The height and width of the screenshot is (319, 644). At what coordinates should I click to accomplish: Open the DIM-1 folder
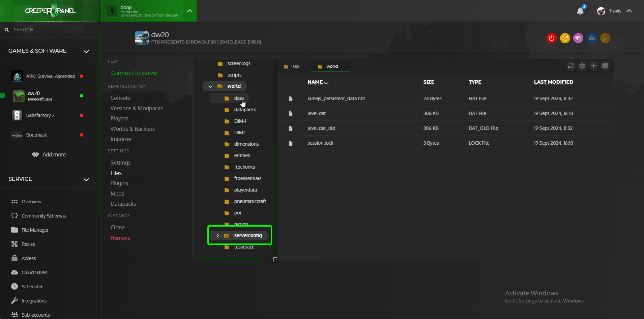click(x=240, y=121)
